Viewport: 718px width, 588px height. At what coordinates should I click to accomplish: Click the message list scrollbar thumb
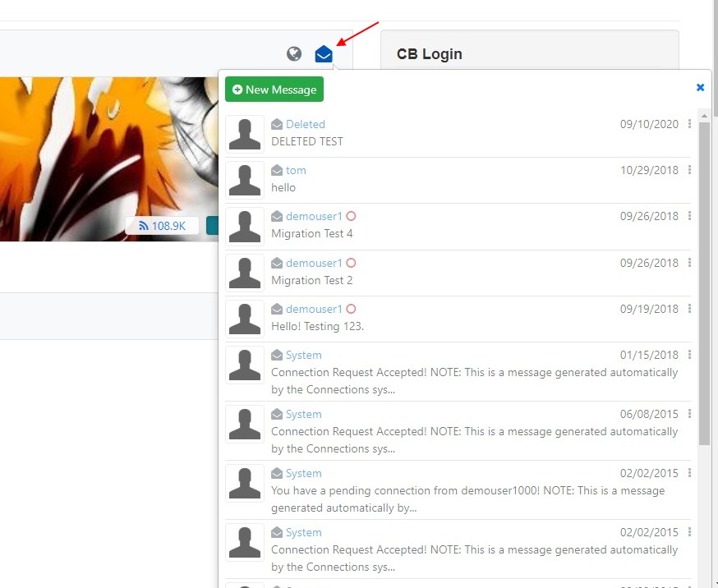click(x=704, y=283)
